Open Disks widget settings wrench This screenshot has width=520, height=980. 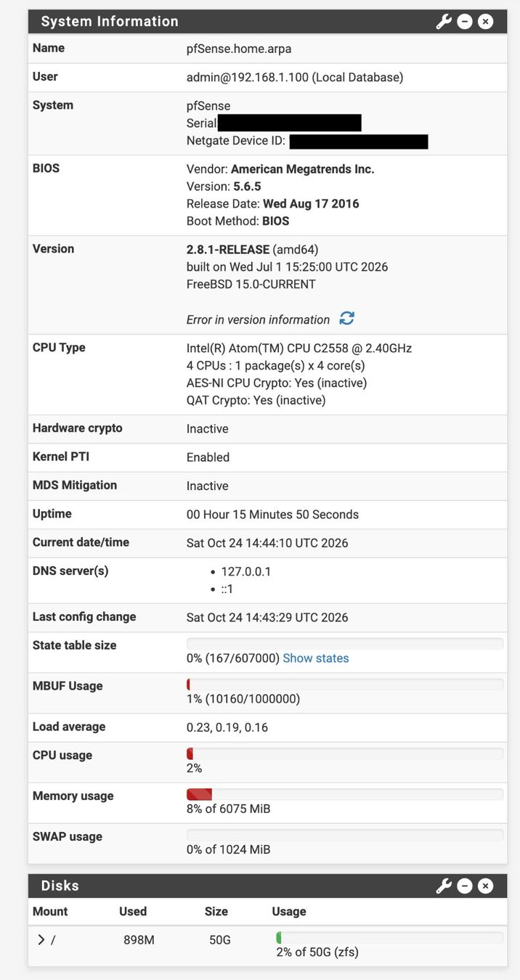point(444,886)
